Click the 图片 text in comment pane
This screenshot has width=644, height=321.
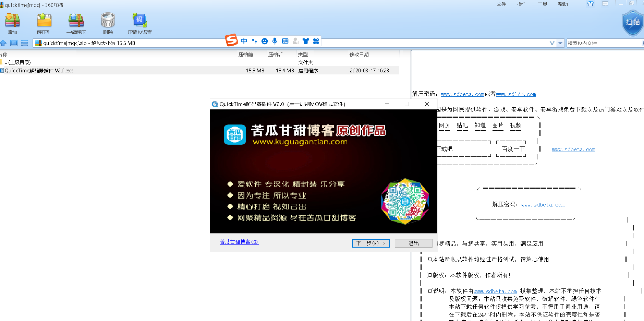498,125
